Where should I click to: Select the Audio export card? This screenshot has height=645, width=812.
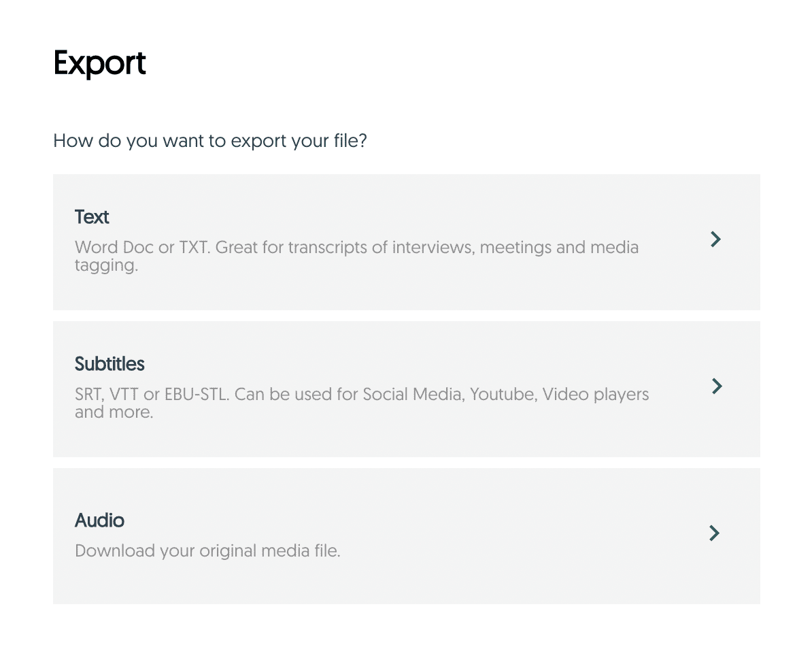[406, 535]
